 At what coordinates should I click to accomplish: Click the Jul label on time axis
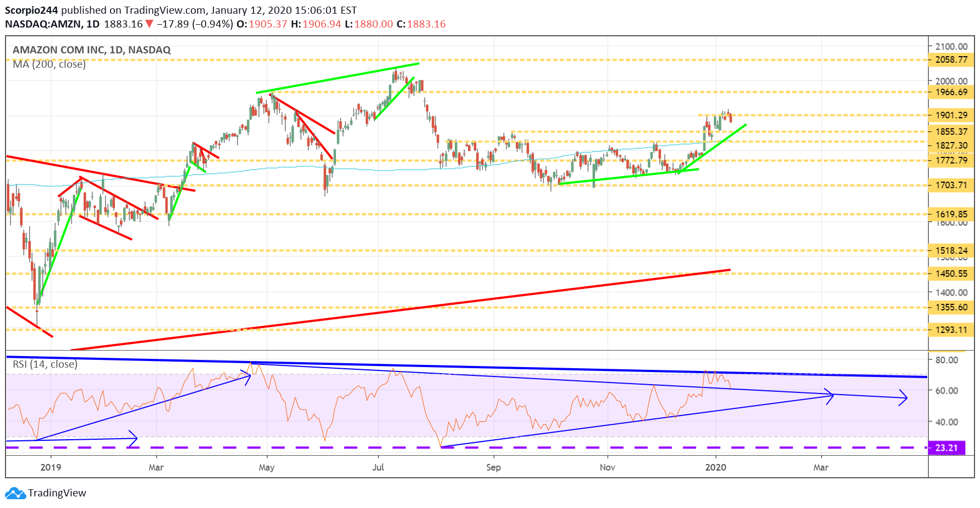(x=378, y=467)
